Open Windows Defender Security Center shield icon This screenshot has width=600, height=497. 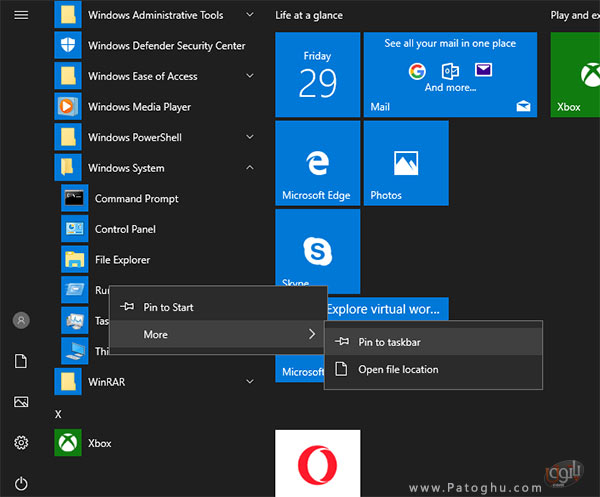pos(68,45)
